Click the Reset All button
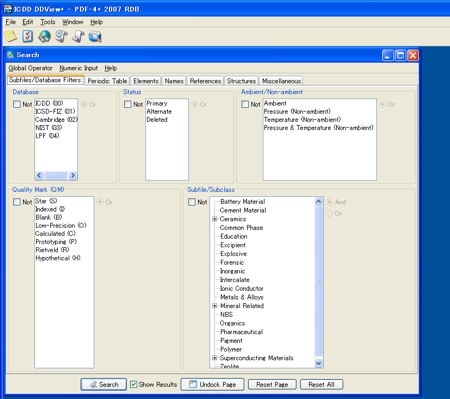 (x=321, y=384)
